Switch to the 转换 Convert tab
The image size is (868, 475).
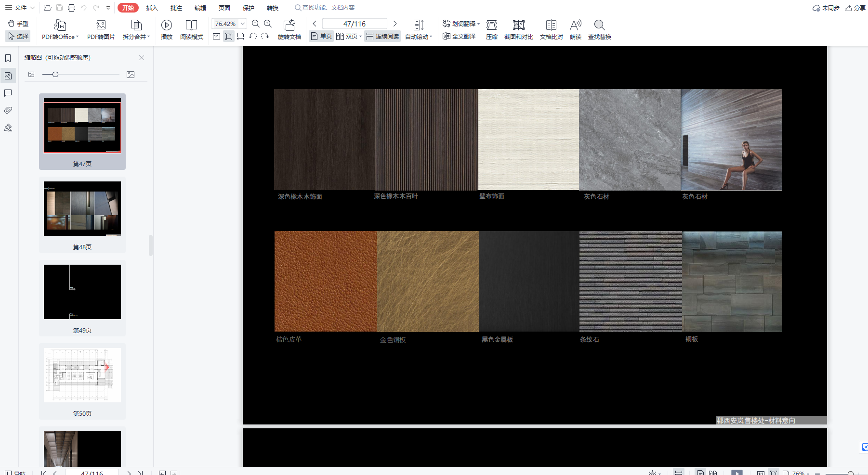[273, 8]
